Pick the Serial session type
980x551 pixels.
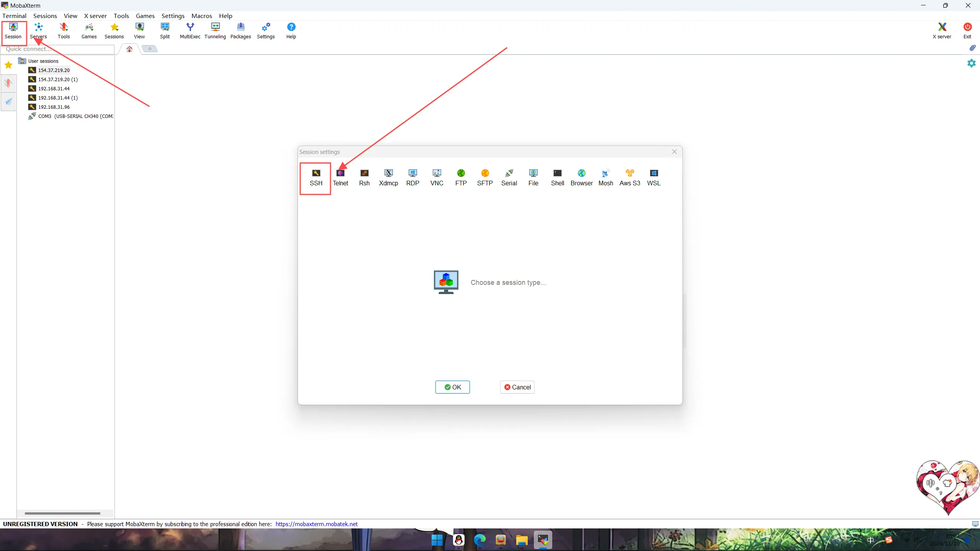coord(509,178)
